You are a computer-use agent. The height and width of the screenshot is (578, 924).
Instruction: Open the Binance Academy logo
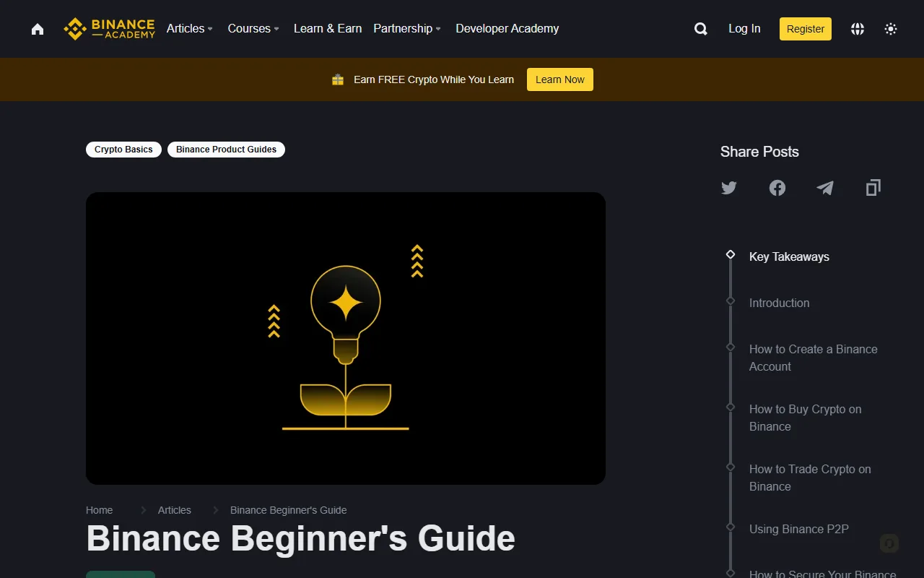click(110, 29)
